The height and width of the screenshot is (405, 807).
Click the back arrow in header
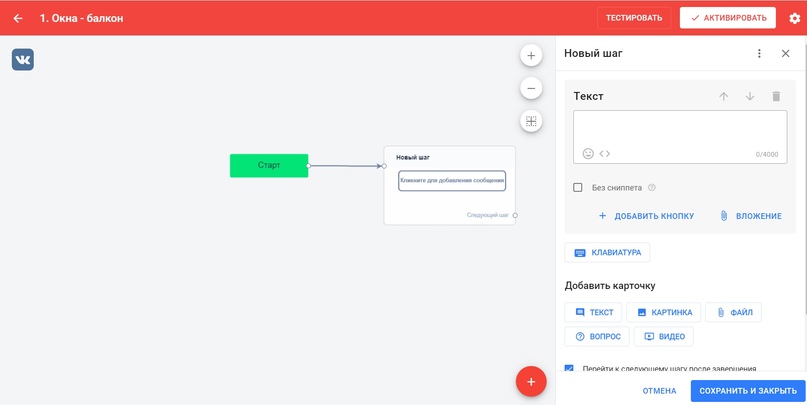(x=18, y=18)
